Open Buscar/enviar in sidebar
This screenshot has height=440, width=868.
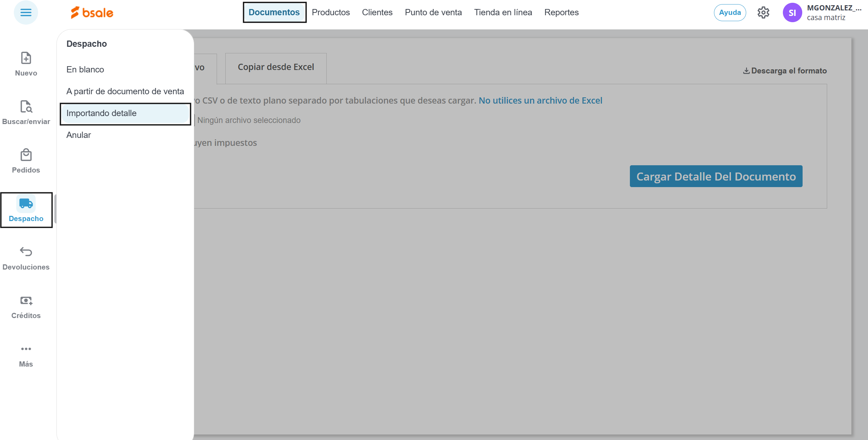click(x=26, y=107)
